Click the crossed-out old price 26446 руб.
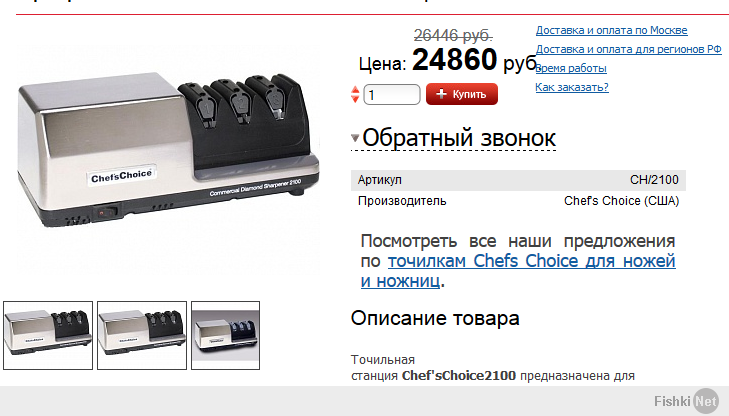The image size is (729, 416). coord(453,35)
